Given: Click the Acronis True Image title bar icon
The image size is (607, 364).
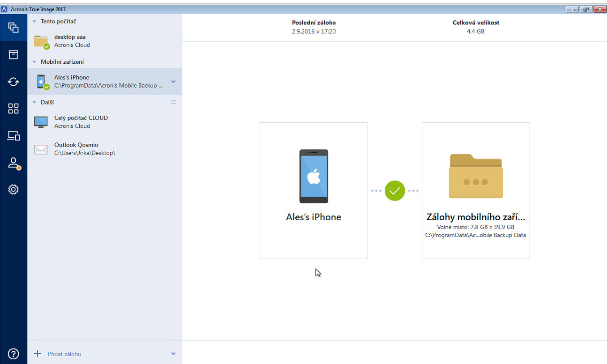Looking at the screenshot, I should tap(4, 9).
